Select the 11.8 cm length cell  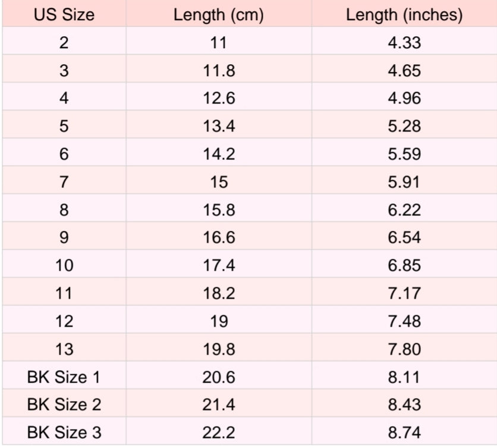[218, 71]
